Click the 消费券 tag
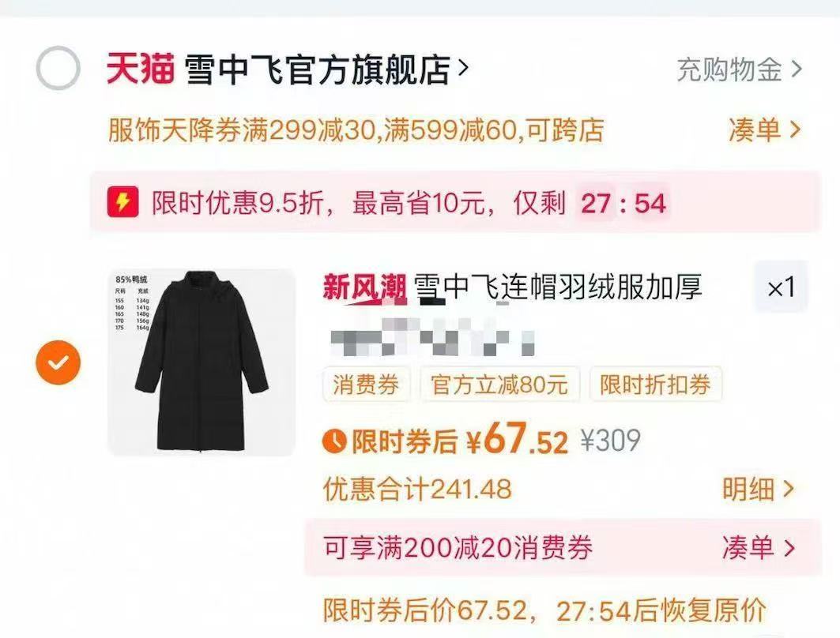This screenshot has height=638, width=840. click(x=366, y=385)
